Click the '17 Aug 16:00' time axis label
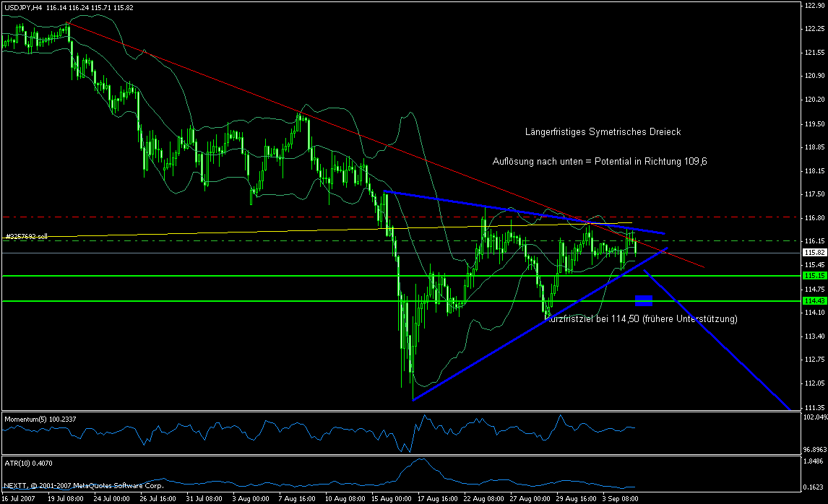This screenshot has height=504, width=828. (x=437, y=499)
